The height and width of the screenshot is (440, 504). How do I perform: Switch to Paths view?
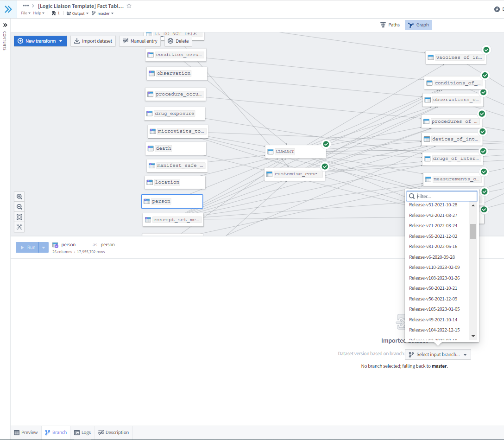(x=390, y=25)
